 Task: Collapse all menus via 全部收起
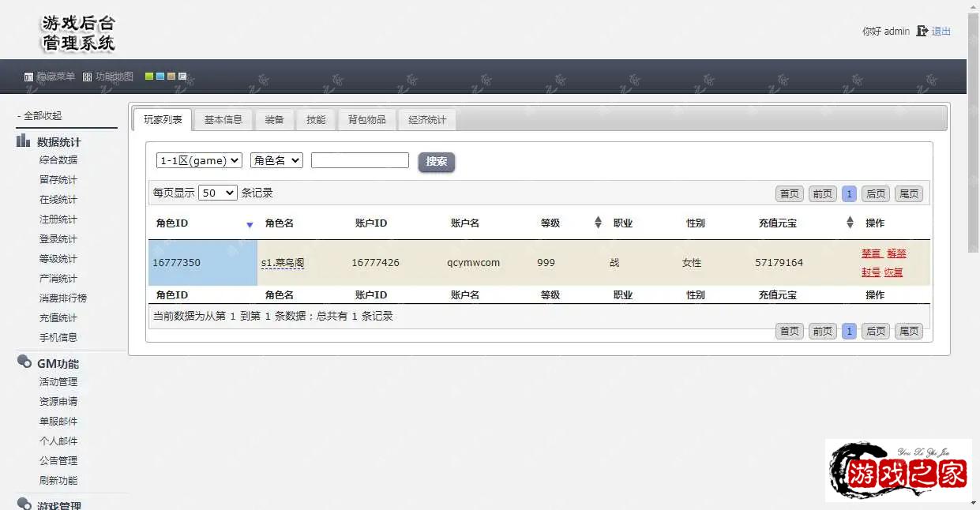tap(39, 115)
